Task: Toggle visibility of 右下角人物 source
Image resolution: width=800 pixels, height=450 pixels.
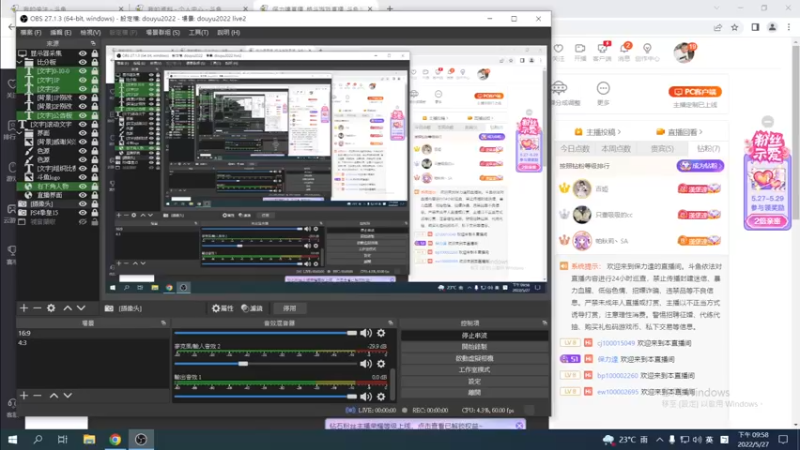Action: 82,186
